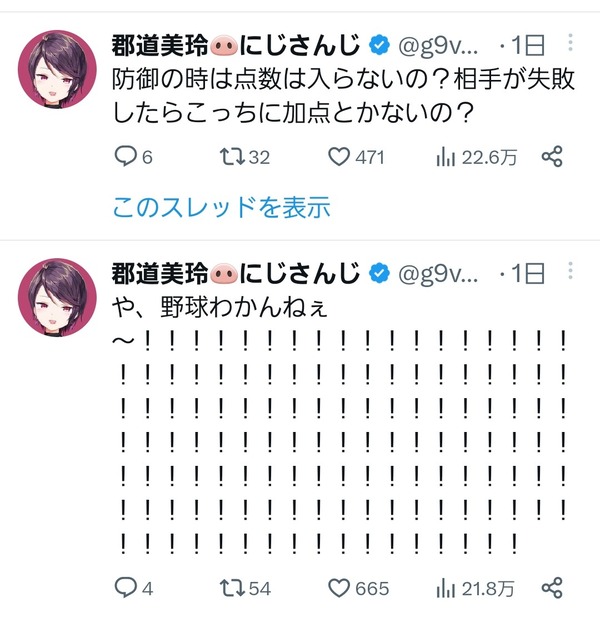Reply to the first tweet about 防御
This screenshot has width=600, height=623.
[x=134, y=157]
